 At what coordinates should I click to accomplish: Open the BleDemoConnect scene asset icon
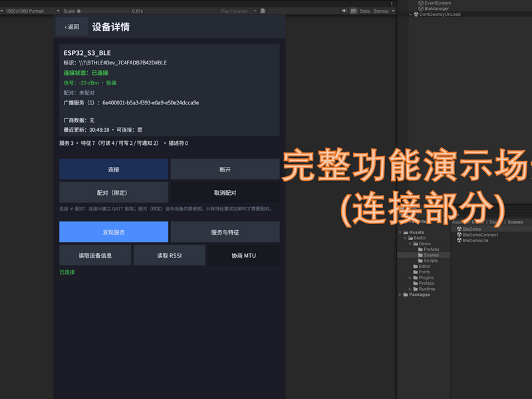tap(459, 235)
